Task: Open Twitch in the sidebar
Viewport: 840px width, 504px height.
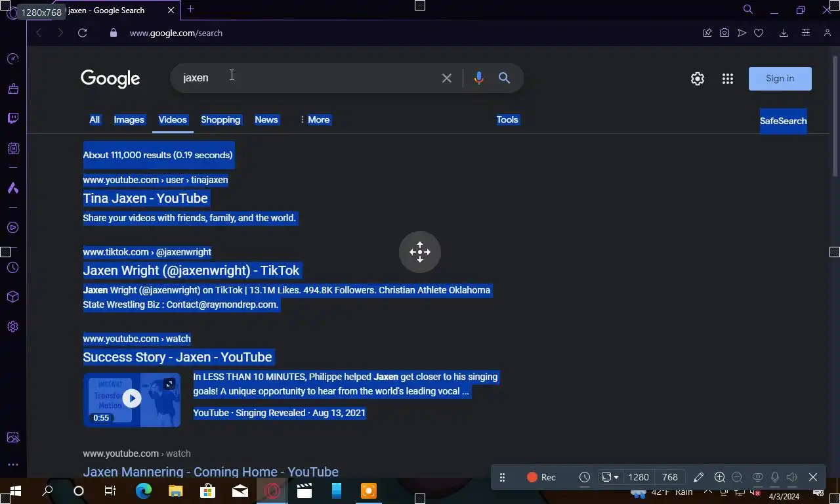Action: [12, 119]
